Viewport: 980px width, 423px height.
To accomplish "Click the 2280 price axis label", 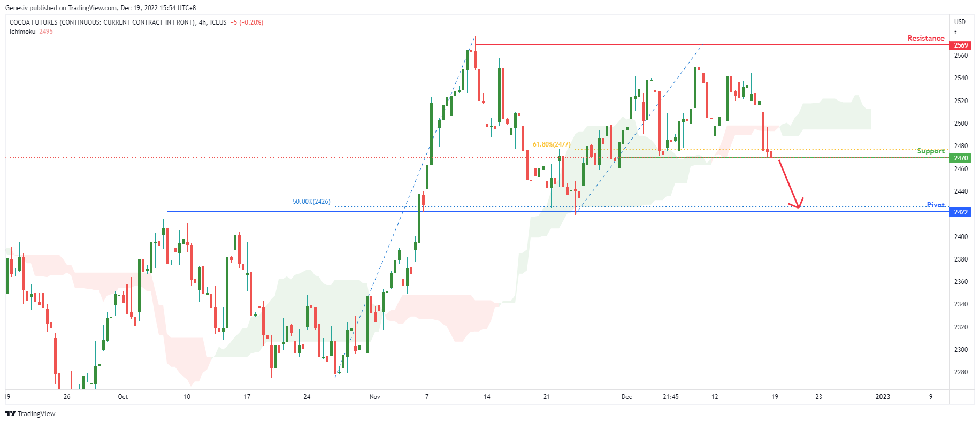I will tap(961, 372).
